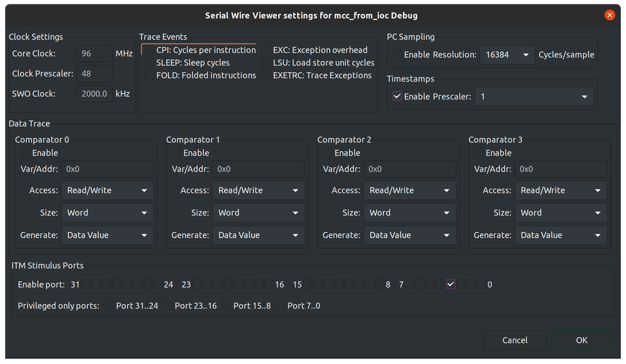This screenshot has width=626, height=364.
Task: Enable ITM stimulus port 16
Action: click(269, 284)
